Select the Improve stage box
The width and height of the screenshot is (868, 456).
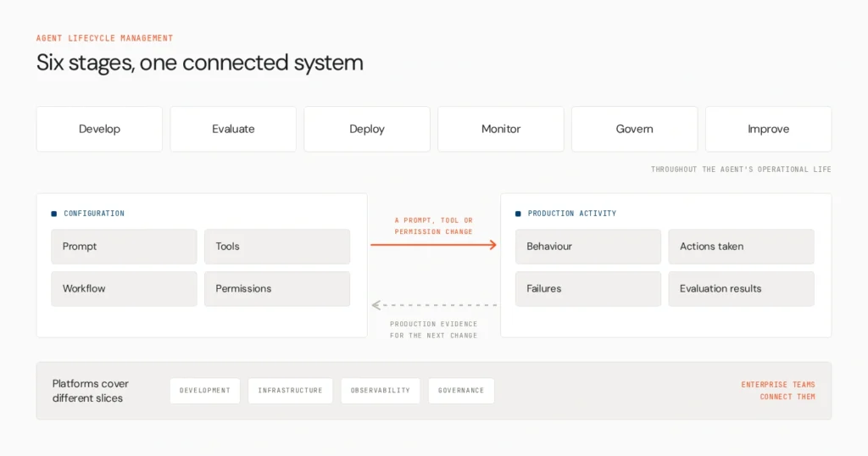(768, 129)
